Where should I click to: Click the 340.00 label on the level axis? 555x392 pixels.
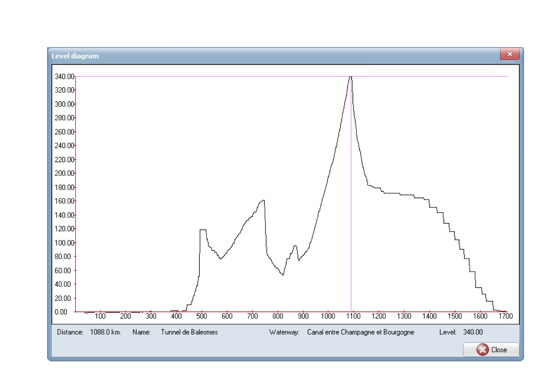tap(64, 77)
